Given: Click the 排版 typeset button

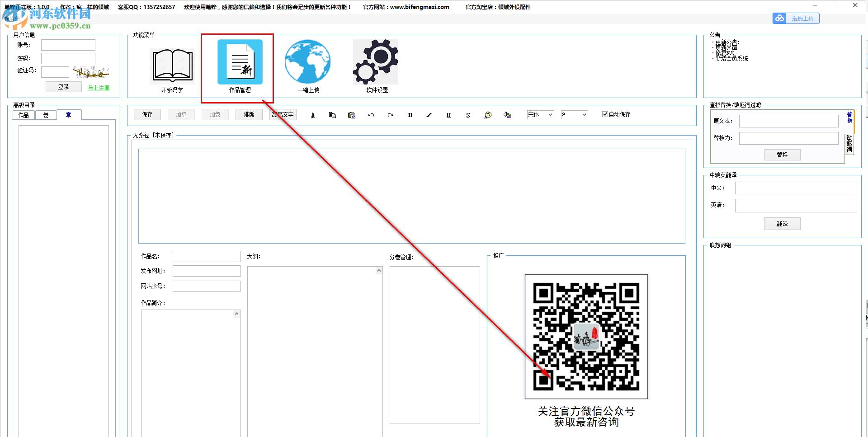Looking at the screenshot, I should pos(249,115).
